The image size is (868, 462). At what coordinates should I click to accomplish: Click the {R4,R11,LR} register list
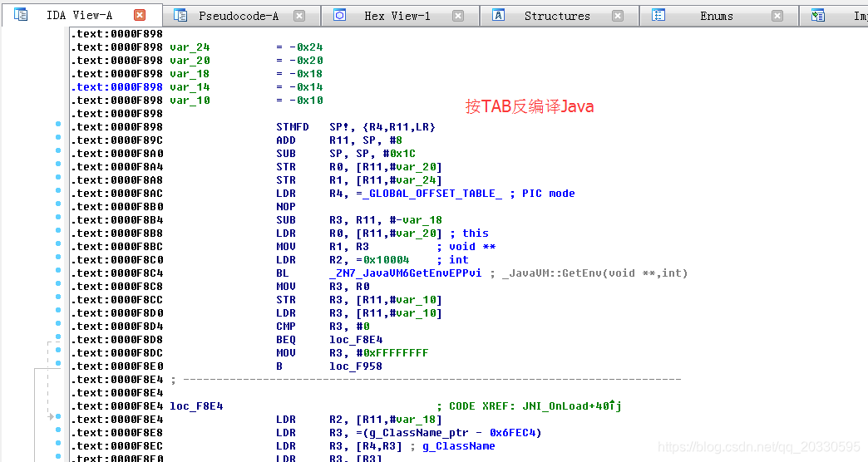pyautogui.click(x=398, y=127)
